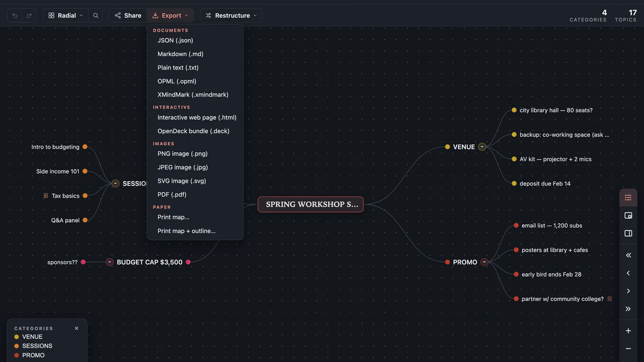Select the PROMO category node
The image size is (644, 362).
click(465, 262)
